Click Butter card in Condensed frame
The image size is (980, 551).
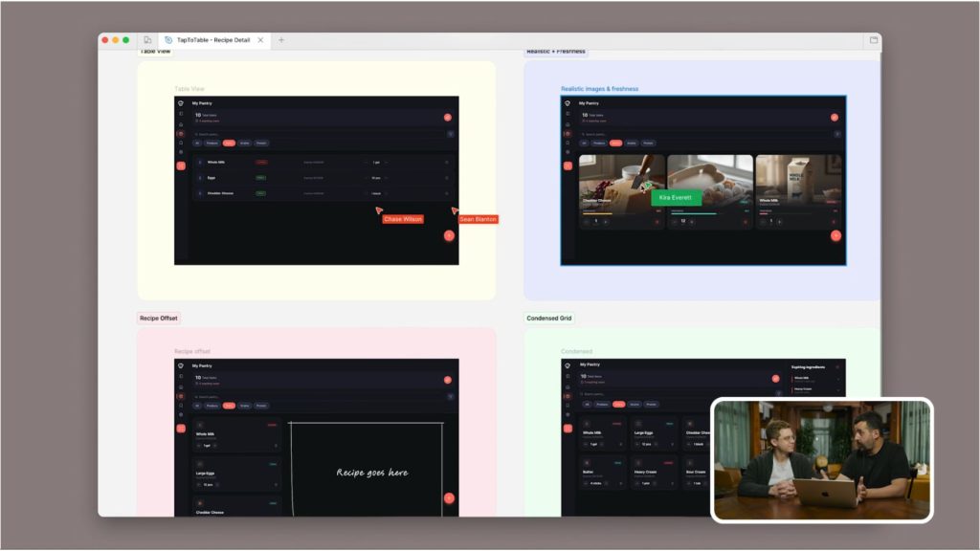pos(603,473)
